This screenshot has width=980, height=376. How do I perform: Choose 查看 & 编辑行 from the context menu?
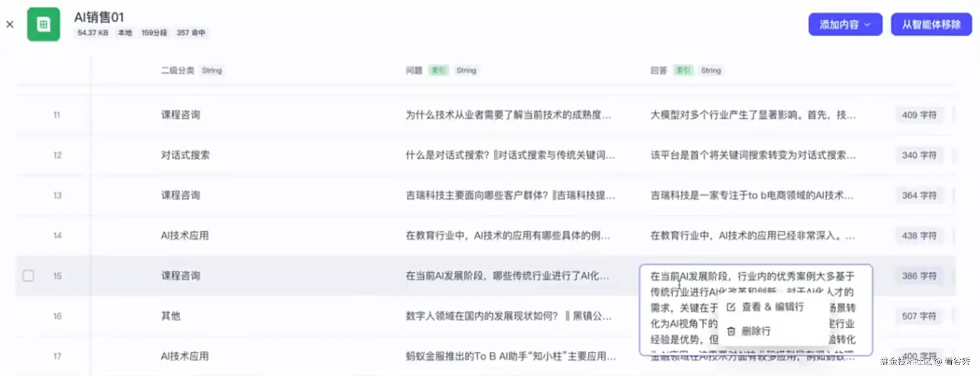coord(772,307)
